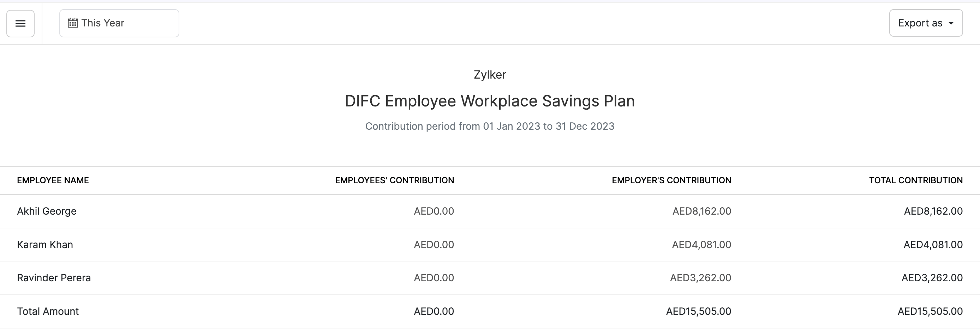Click Karam Khan's AED4,081.00 total contribution
The image size is (980, 332).
[933, 245]
